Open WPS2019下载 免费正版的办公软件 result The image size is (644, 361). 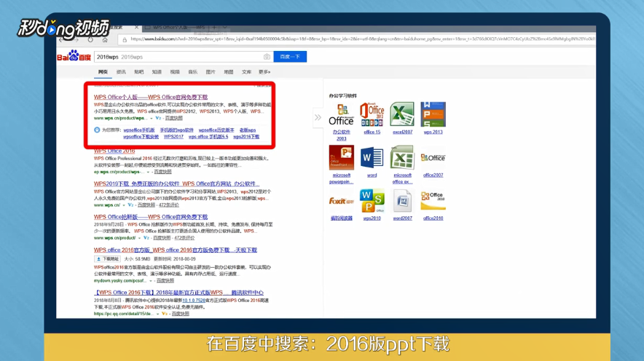pyautogui.click(x=176, y=184)
